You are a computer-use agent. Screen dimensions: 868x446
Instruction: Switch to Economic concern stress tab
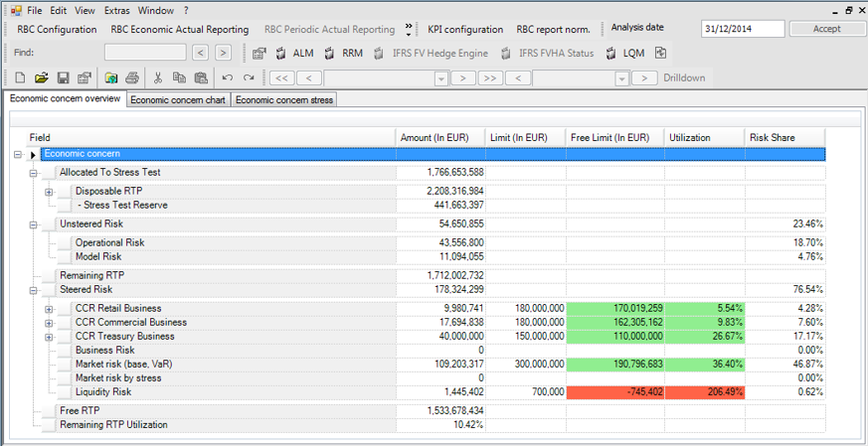tap(284, 99)
